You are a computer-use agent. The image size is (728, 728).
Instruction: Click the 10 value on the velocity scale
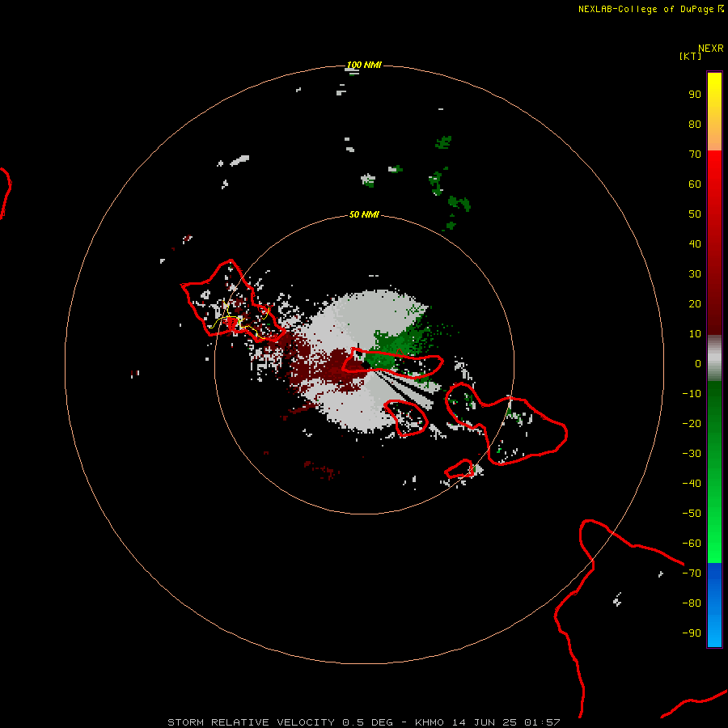695,334
